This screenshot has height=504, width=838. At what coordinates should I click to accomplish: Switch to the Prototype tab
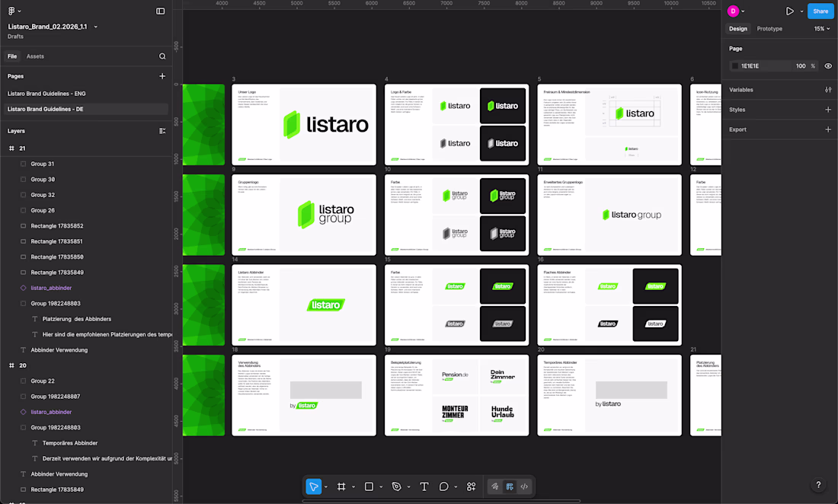[769, 29]
